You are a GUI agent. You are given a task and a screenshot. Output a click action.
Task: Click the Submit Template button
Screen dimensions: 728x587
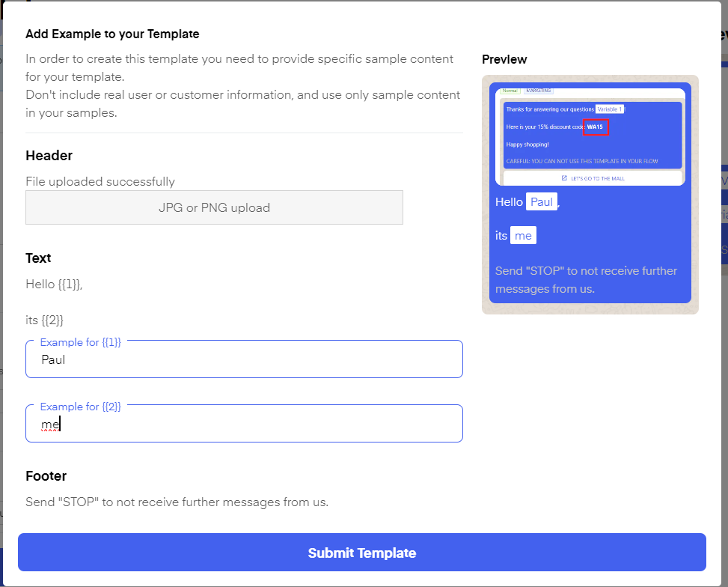(x=361, y=553)
